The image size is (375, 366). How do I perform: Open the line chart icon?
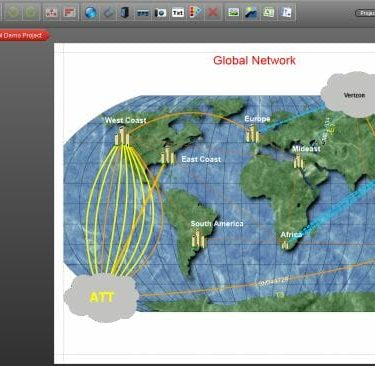[251, 13]
